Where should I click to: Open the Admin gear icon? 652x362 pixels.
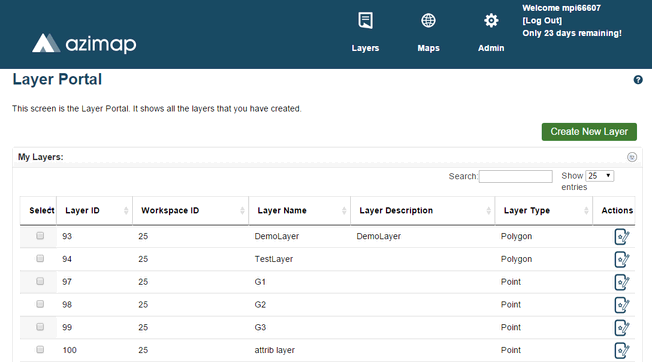491,20
